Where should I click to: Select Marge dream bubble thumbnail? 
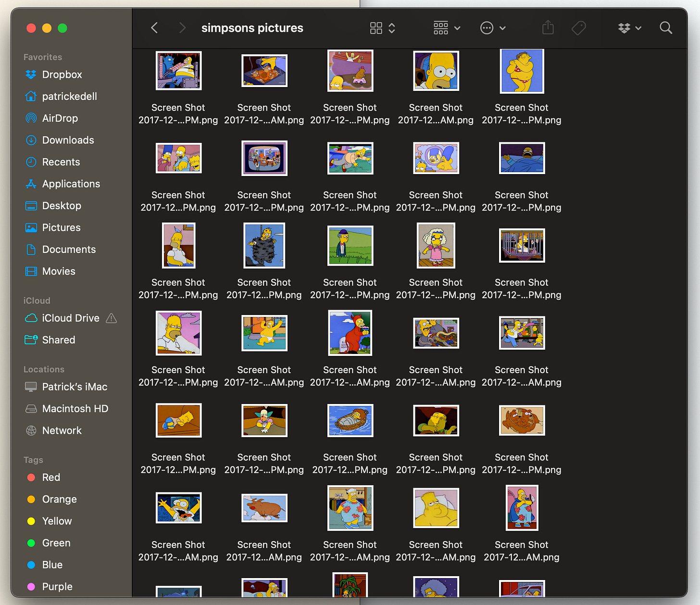click(436, 158)
